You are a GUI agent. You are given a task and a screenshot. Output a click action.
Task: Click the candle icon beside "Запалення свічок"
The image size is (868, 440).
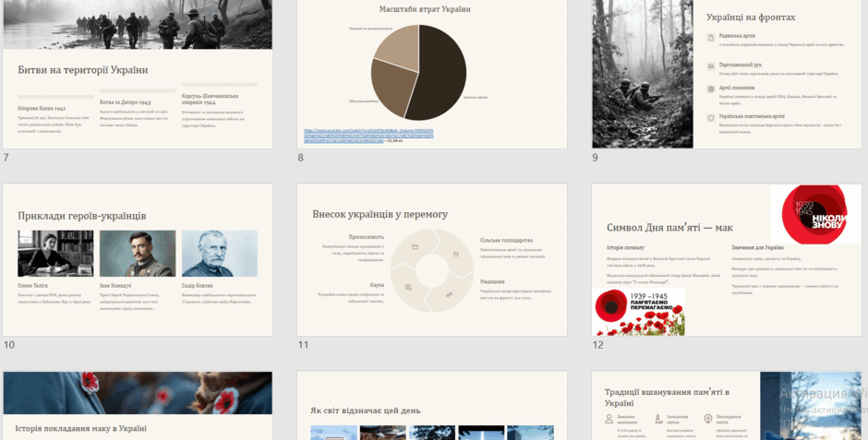pyautogui.click(x=658, y=420)
